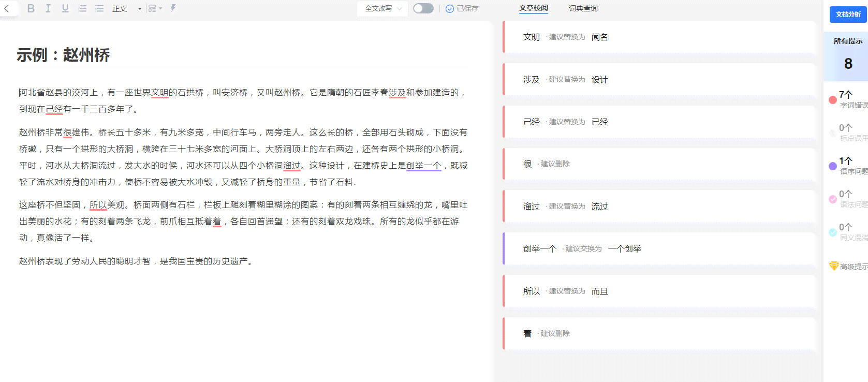
Task: Click replacement word 流过 in suggestion list
Action: pos(600,207)
